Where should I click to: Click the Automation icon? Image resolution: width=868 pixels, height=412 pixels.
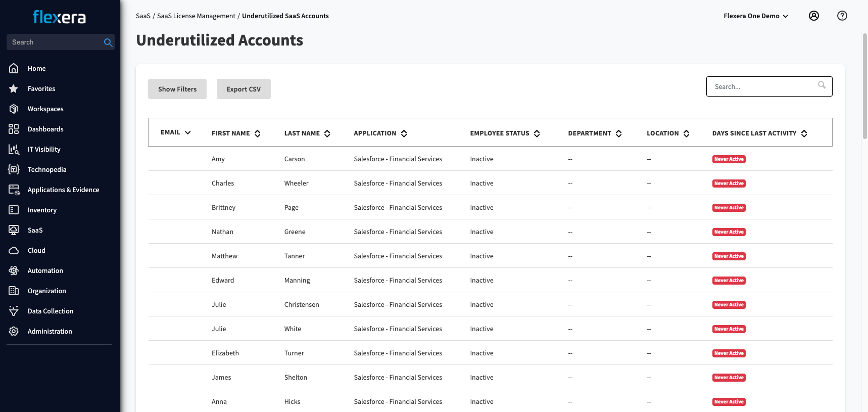[x=14, y=270]
